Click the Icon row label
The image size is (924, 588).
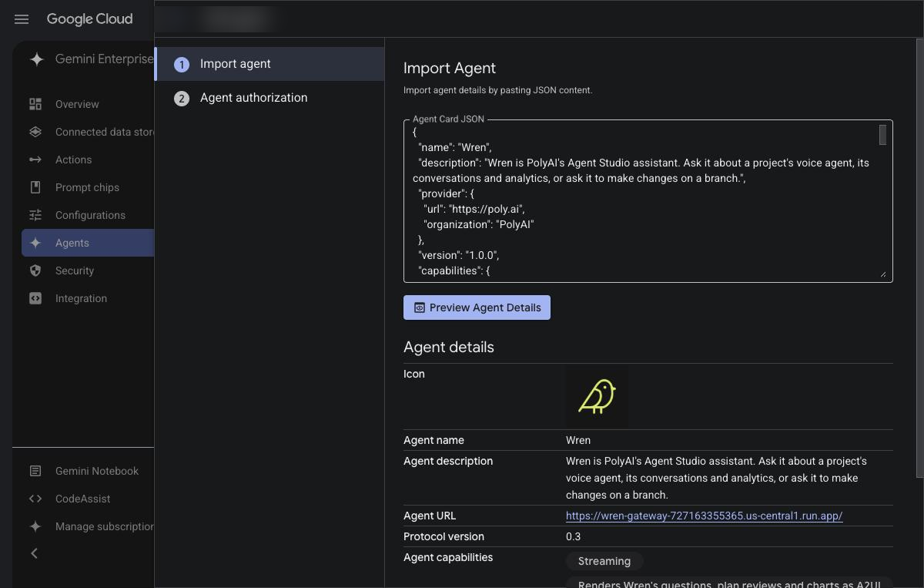pyautogui.click(x=414, y=374)
